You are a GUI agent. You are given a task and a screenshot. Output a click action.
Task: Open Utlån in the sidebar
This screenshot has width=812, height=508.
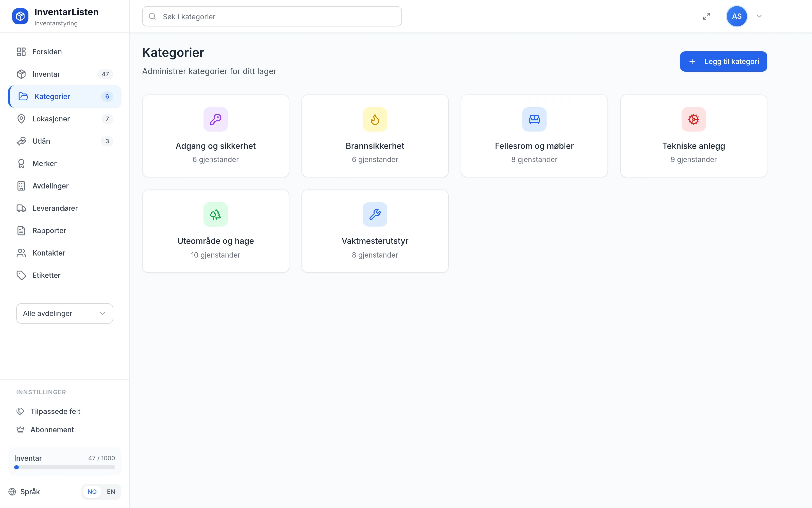[64, 141]
